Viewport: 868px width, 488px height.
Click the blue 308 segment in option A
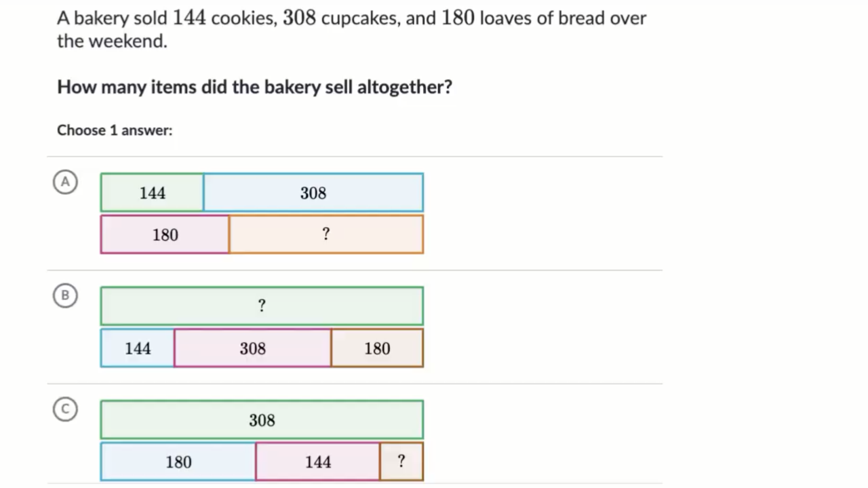[313, 193]
